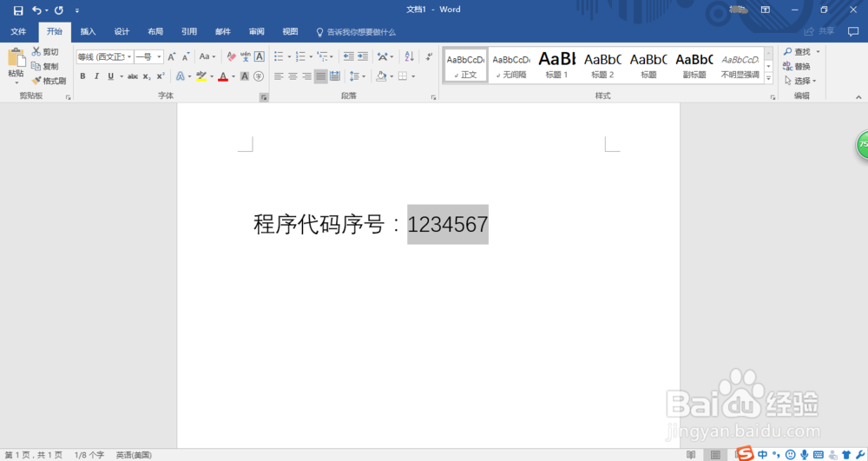Screen dimensions: 868x461
Task: Switch to the 布局 tab
Action: (155, 31)
